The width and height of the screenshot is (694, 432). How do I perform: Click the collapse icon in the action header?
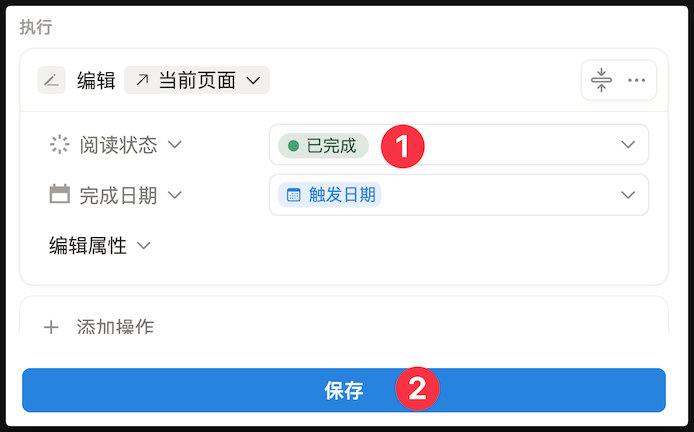coord(601,80)
